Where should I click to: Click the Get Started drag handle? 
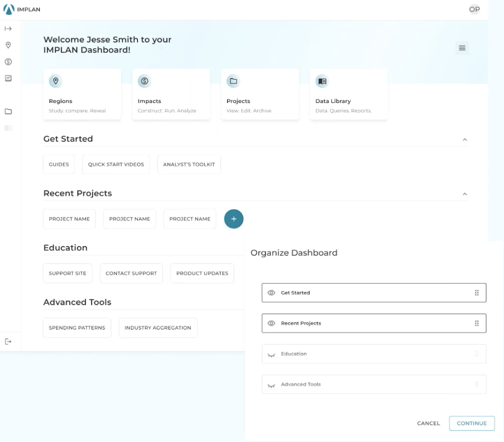476,293
